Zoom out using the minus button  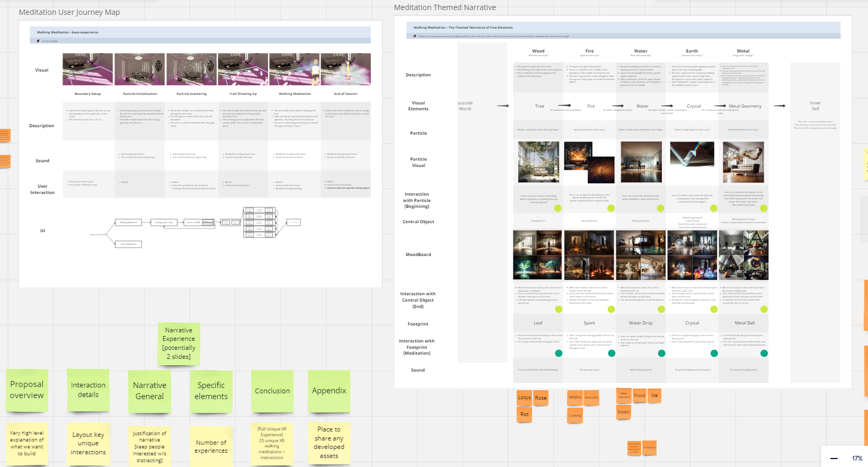coord(834,458)
